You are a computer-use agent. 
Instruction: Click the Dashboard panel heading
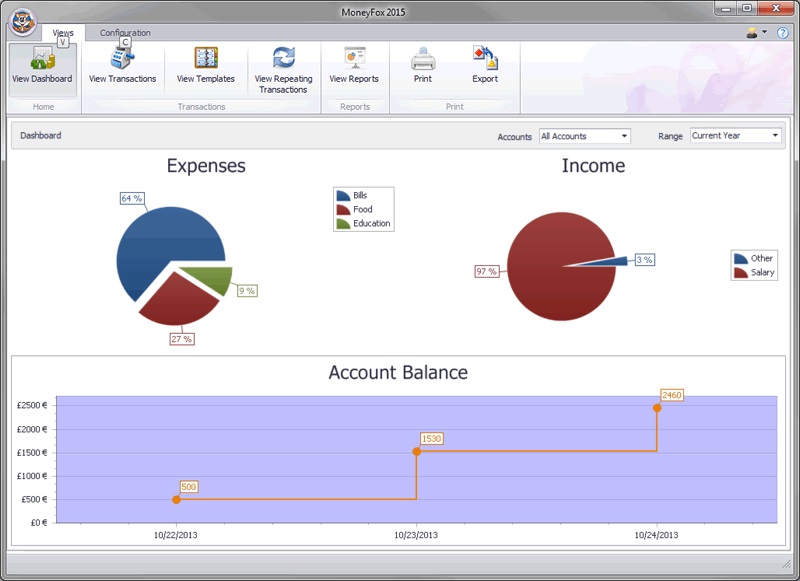pos(41,136)
